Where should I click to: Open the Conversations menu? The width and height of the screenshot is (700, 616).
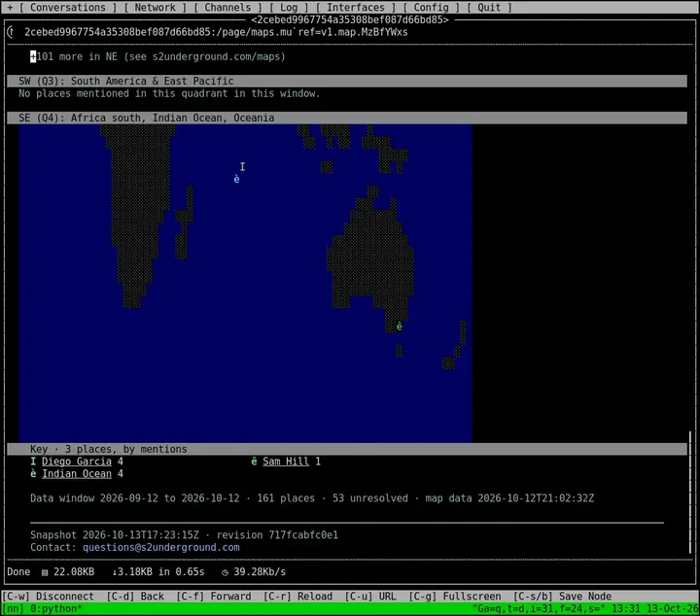tap(68, 8)
